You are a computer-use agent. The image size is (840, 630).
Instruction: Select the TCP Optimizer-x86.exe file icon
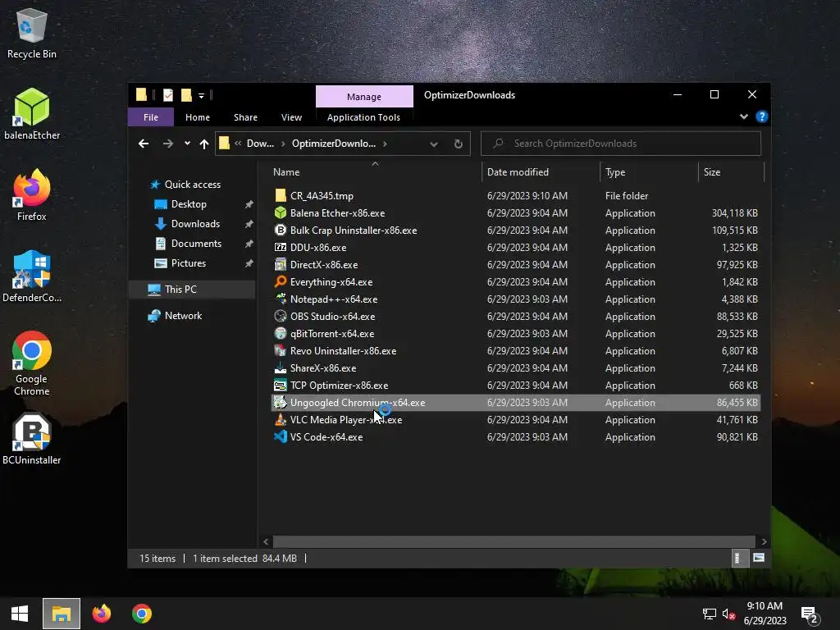pos(281,385)
